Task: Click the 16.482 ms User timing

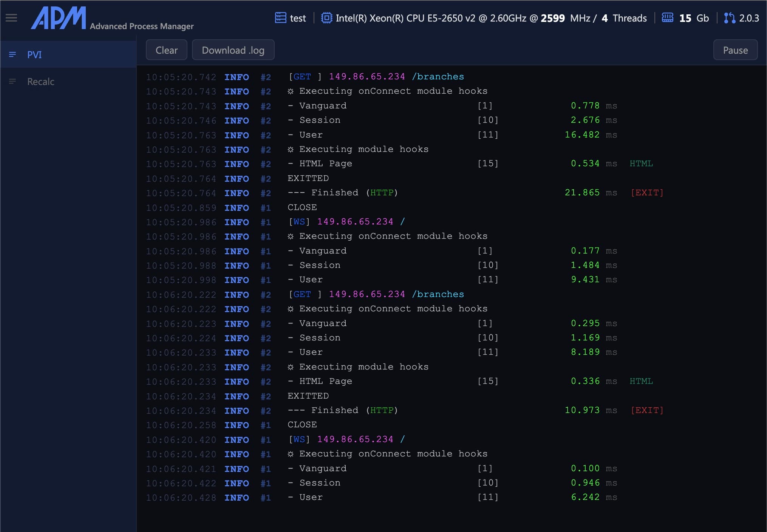Action: (x=591, y=135)
